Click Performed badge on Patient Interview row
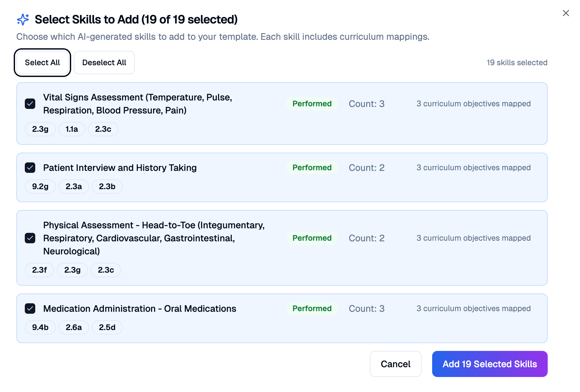Viewport: 580px width, 392px height. point(312,168)
